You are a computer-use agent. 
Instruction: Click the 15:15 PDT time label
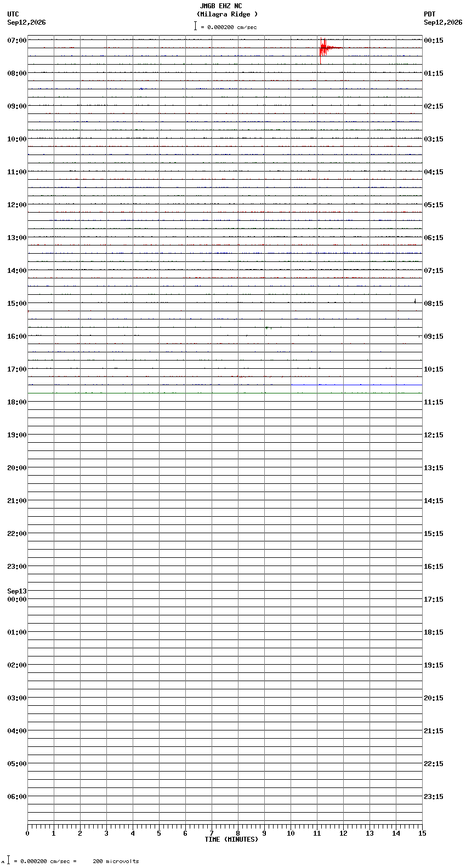(x=434, y=534)
